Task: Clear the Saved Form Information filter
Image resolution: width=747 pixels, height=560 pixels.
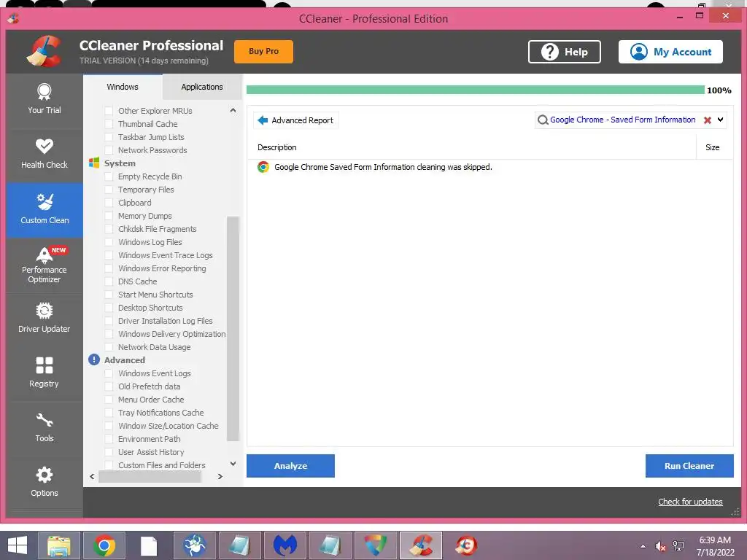Action: tap(708, 120)
